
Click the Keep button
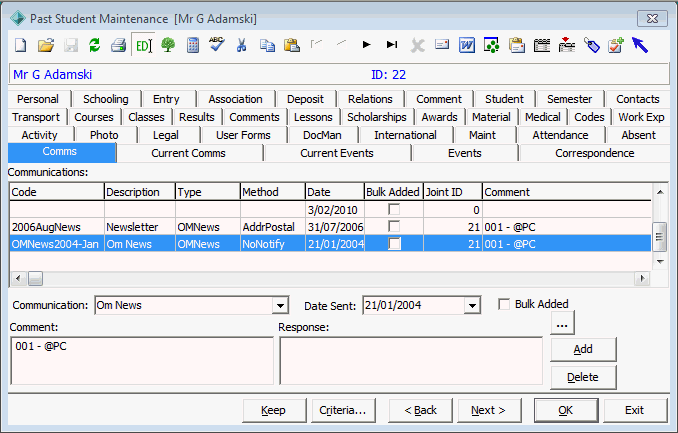point(273,410)
